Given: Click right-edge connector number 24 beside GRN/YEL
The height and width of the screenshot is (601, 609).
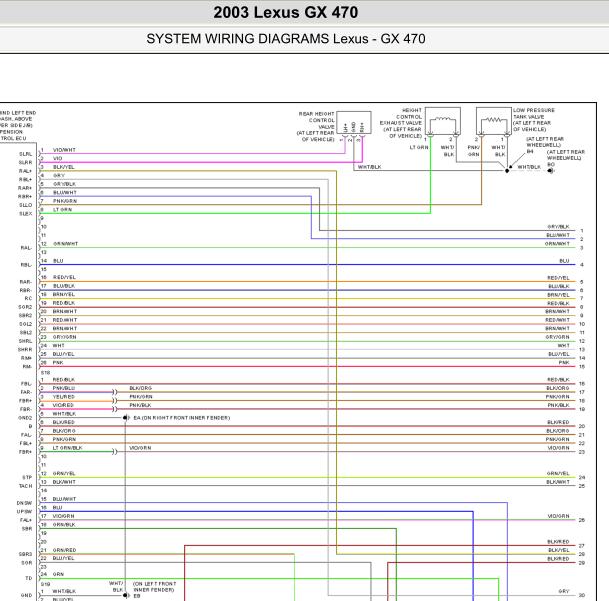Looking at the screenshot, I should (x=582, y=477).
